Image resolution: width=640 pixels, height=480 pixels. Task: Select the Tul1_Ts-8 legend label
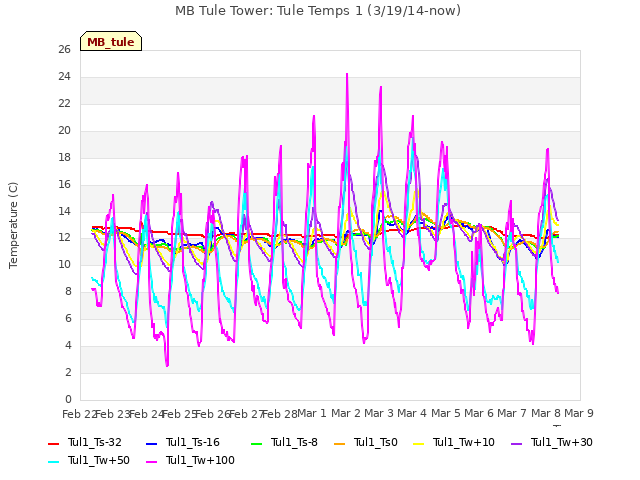294,442
